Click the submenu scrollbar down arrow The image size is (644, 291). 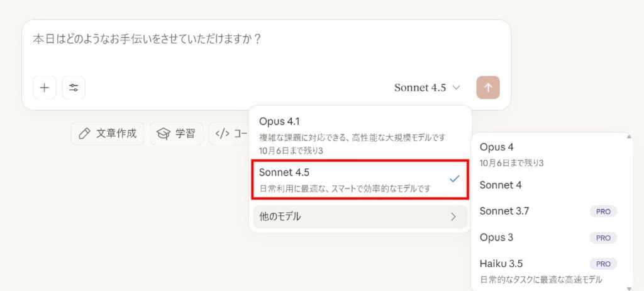click(629, 288)
